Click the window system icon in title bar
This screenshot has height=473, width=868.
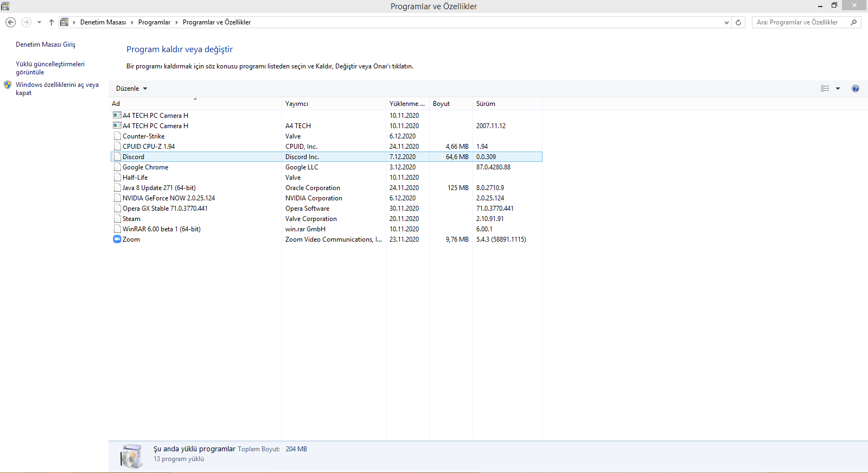point(5,6)
